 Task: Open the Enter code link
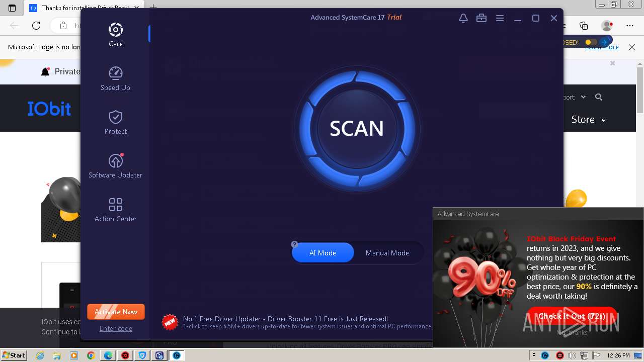pyautogui.click(x=116, y=328)
